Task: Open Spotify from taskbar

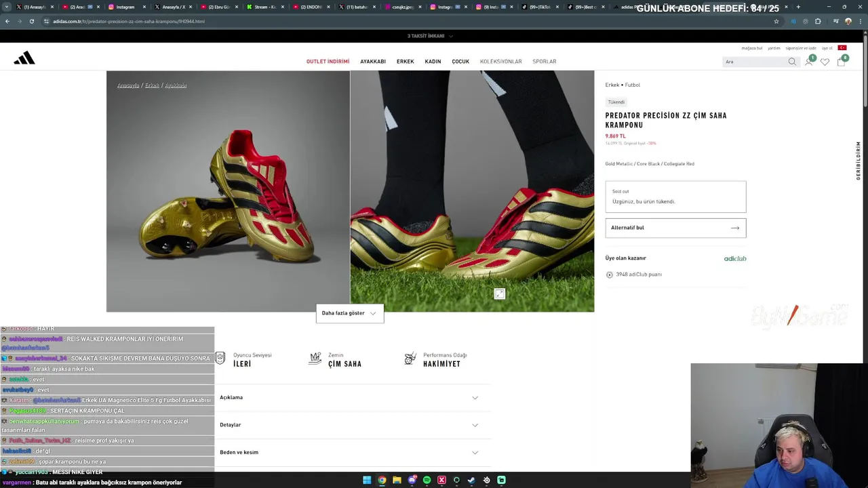Action: click(427, 480)
